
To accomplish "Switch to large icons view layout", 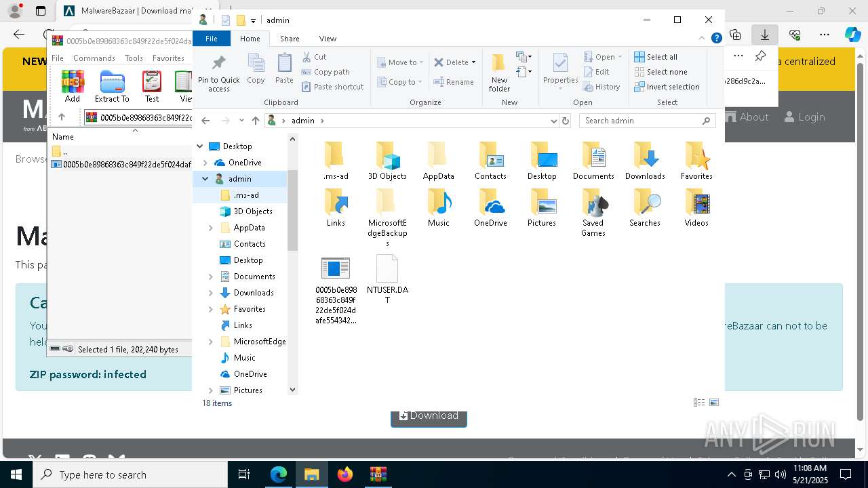I will [713, 403].
